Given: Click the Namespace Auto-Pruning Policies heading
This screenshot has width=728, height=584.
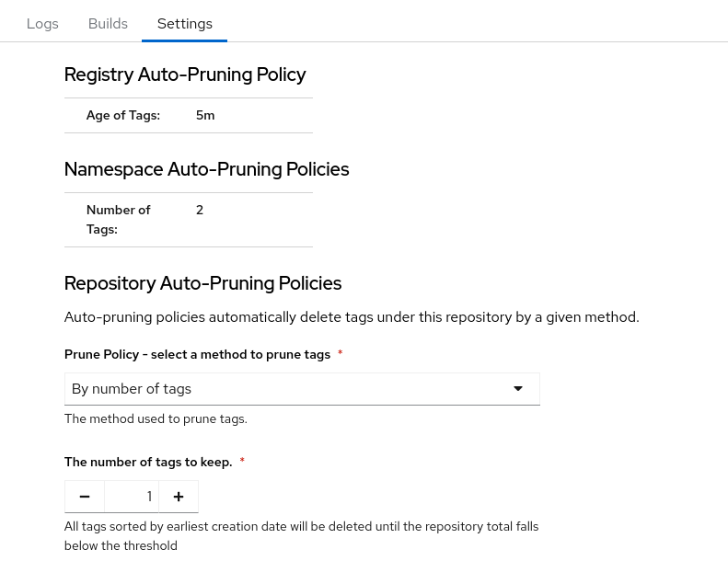Looking at the screenshot, I should (206, 169).
